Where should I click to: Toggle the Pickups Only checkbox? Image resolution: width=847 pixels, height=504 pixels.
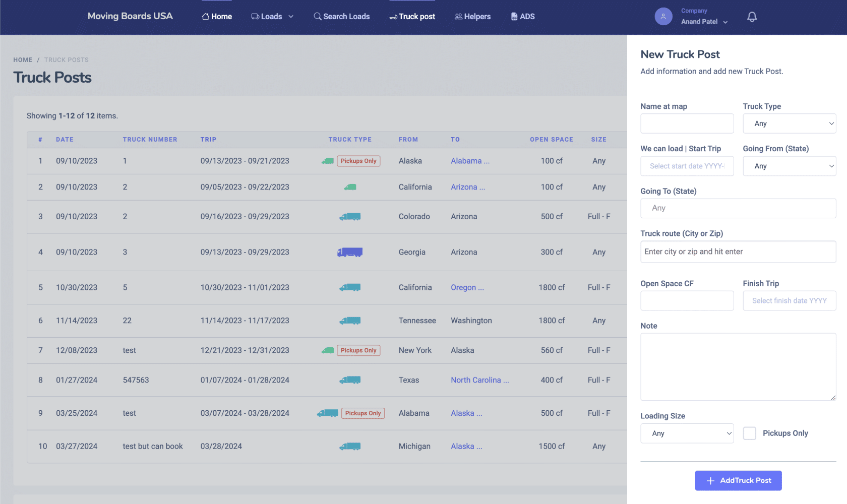pyautogui.click(x=750, y=433)
